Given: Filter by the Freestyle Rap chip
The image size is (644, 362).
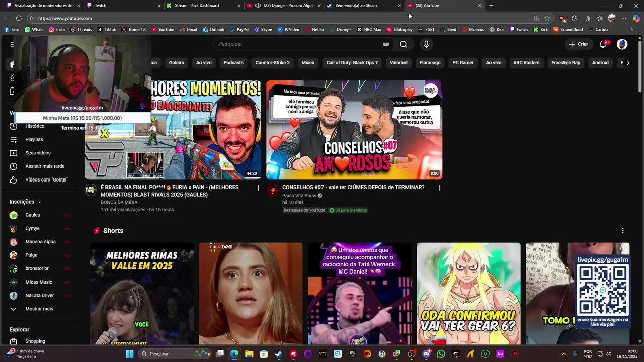Looking at the screenshot, I should point(566,63).
